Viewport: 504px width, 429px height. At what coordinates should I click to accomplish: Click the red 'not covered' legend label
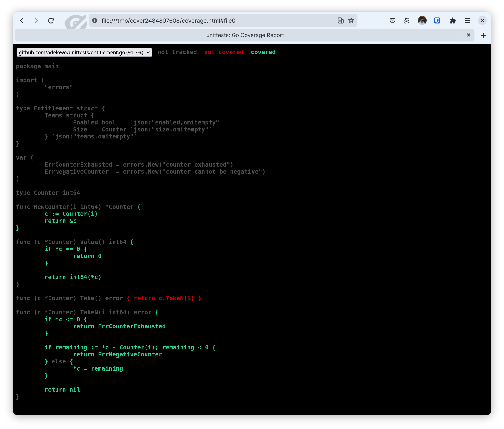pyautogui.click(x=223, y=52)
